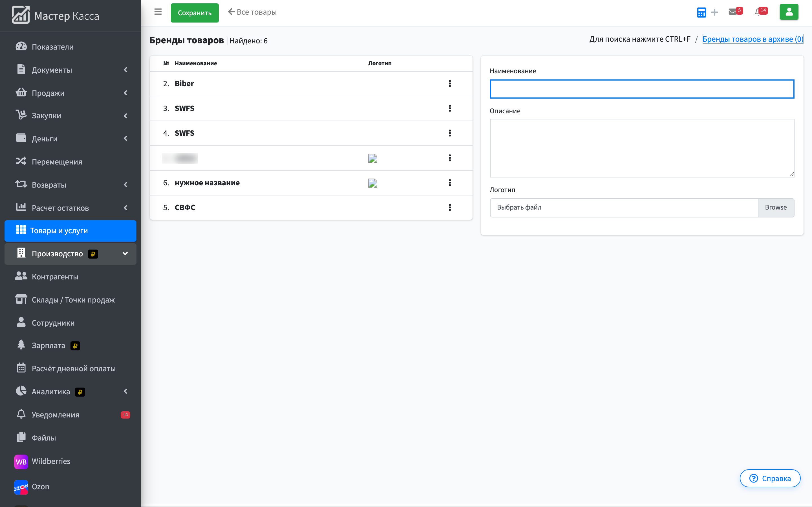Expand the Продажи sidebar section

[70, 93]
